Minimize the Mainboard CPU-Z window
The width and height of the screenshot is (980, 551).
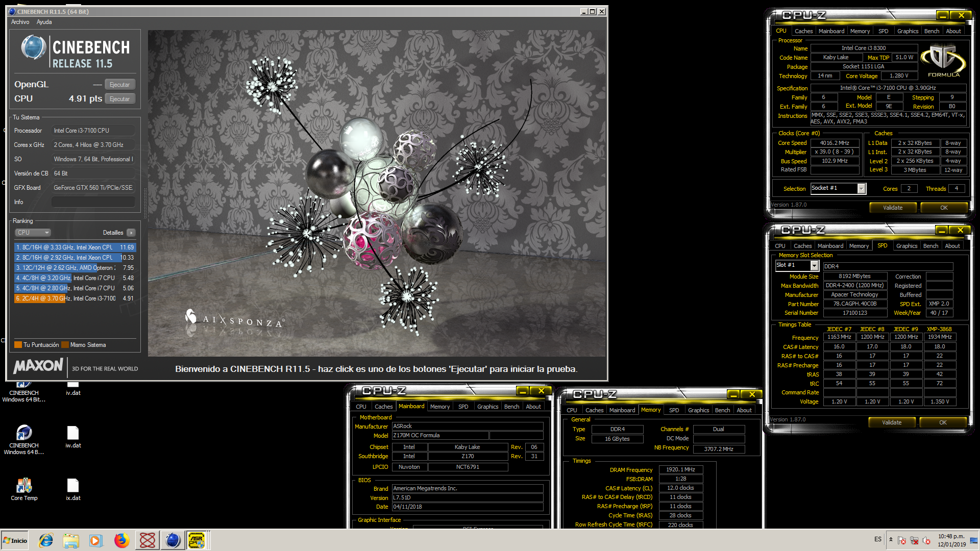pyautogui.click(x=522, y=391)
